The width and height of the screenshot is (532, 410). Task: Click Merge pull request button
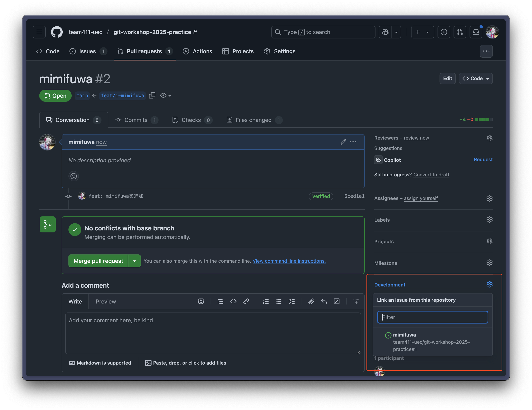click(98, 261)
